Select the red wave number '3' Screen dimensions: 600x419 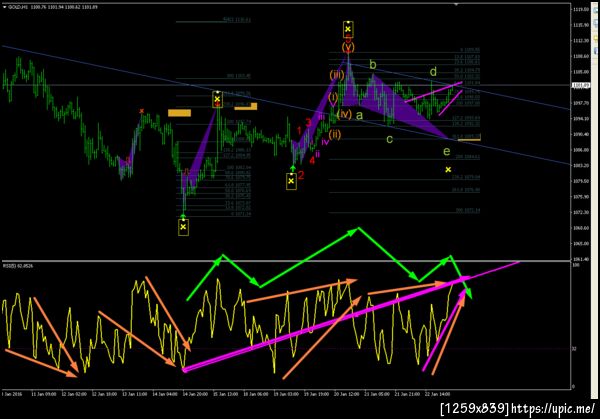[x=308, y=122]
